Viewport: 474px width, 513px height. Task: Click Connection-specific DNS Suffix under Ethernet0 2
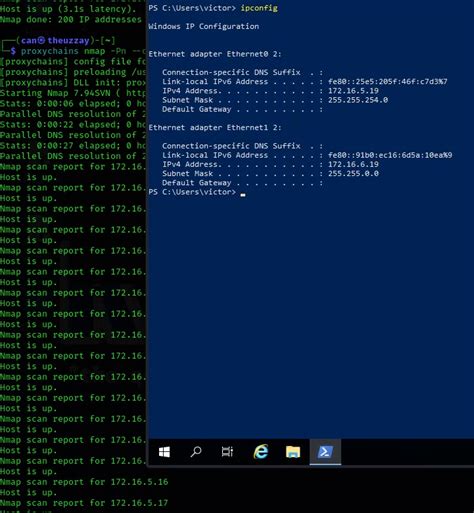click(242, 72)
